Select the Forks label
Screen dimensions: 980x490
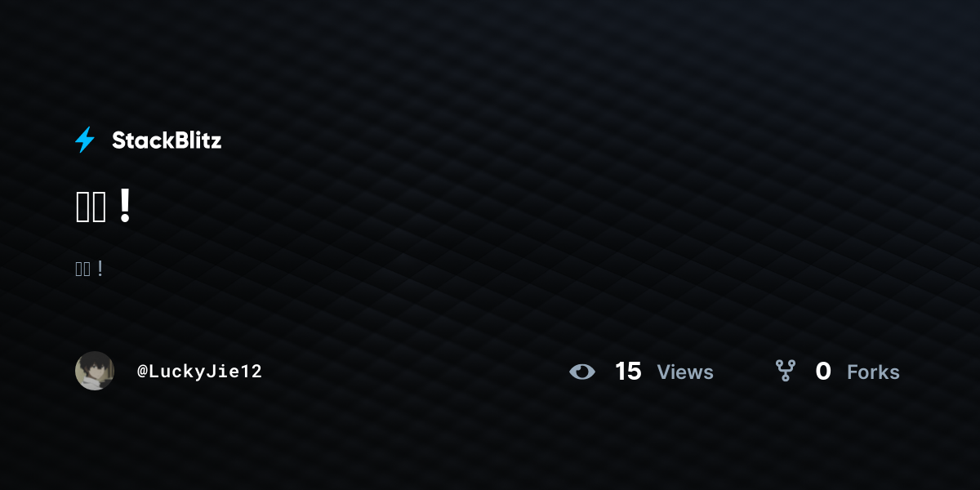pos(873,372)
